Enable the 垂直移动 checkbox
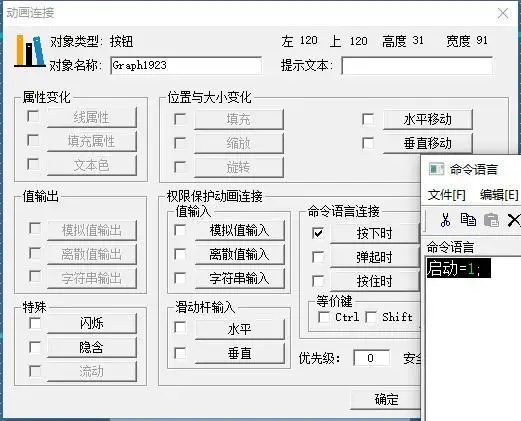This screenshot has height=421, width=521. pos(368,143)
